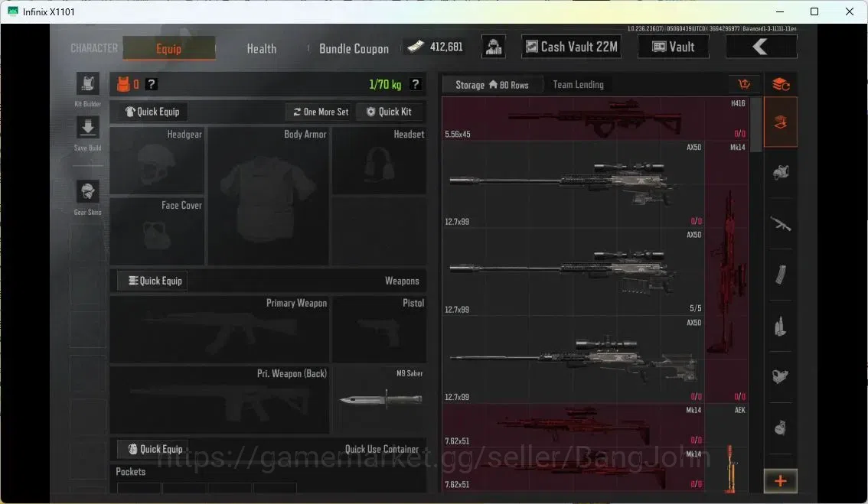Filter storage by helmet gear icon

click(x=781, y=173)
